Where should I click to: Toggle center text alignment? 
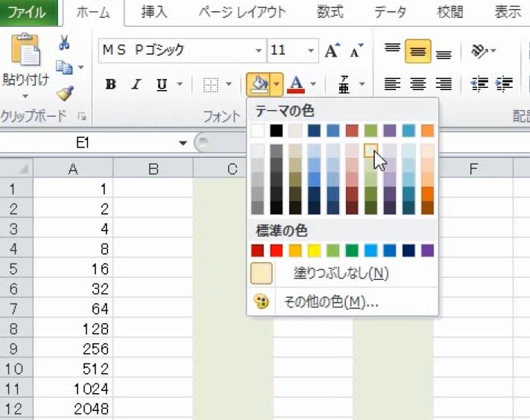click(418, 84)
